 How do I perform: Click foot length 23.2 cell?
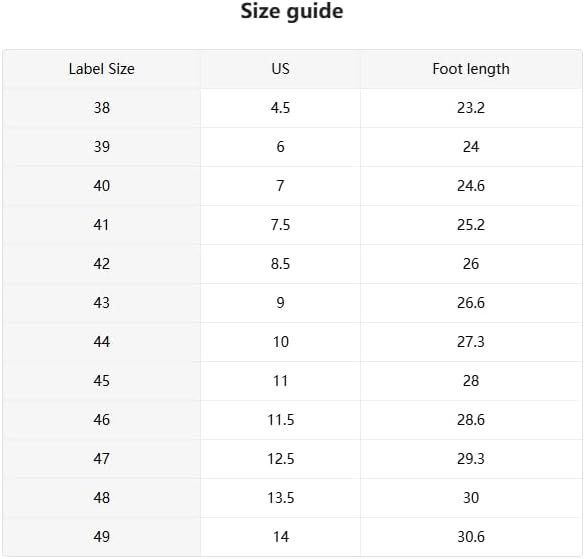(471, 108)
